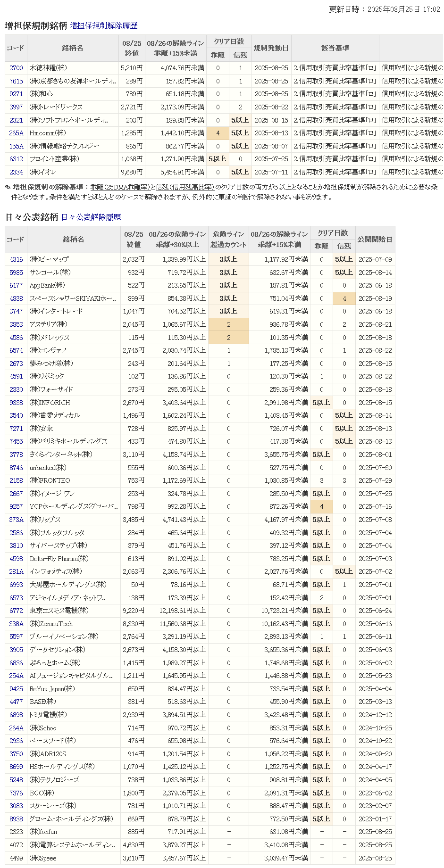Click the 2025-07-09 start date cell
The width and height of the screenshot is (444, 868).
tap(375, 259)
